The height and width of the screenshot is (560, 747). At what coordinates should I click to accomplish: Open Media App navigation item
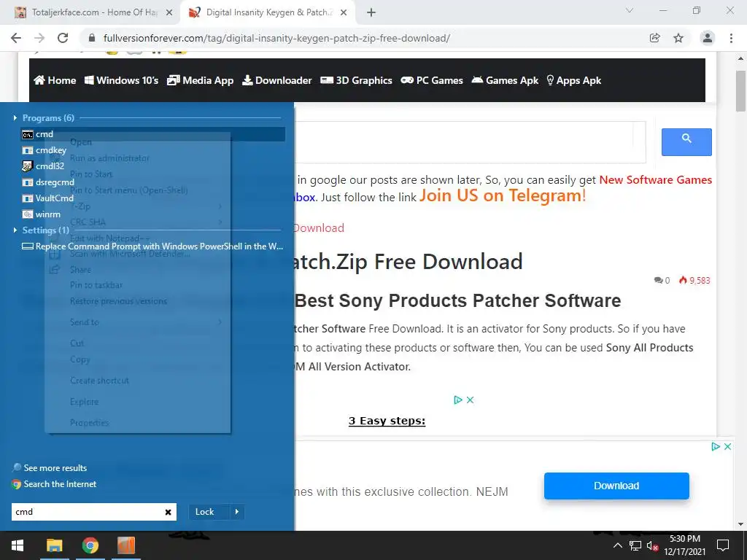(x=200, y=80)
